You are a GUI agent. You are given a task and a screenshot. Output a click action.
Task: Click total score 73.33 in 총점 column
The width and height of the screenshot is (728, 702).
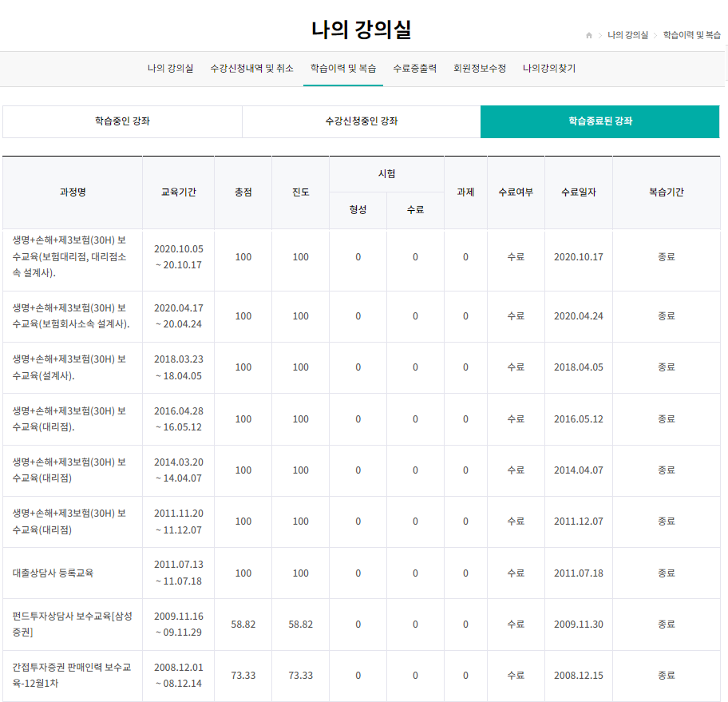coord(243,676)
